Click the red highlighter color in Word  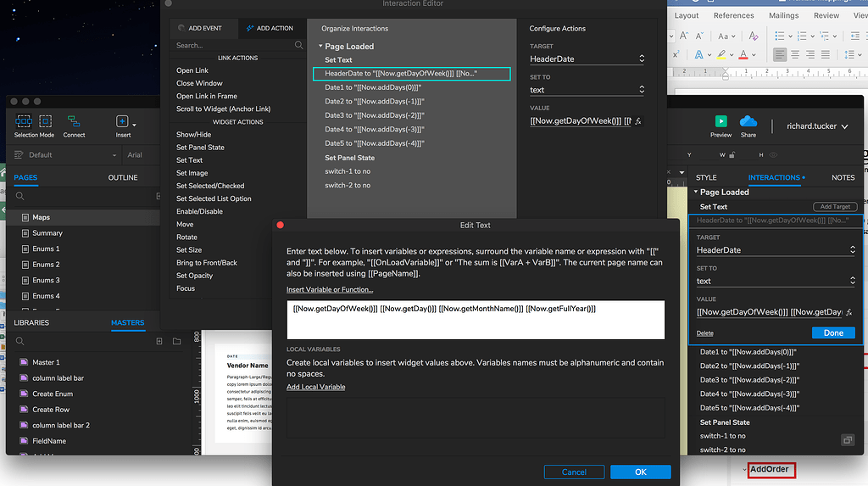coord(743,54)
